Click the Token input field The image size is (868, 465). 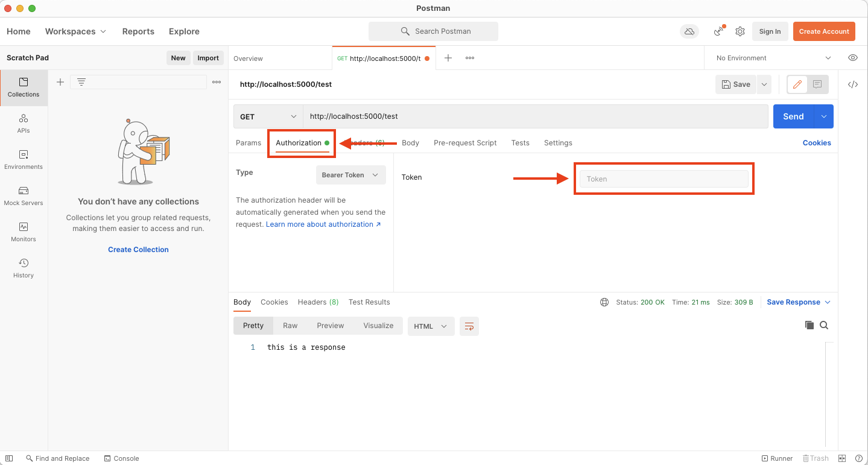(x=664, y=179)
